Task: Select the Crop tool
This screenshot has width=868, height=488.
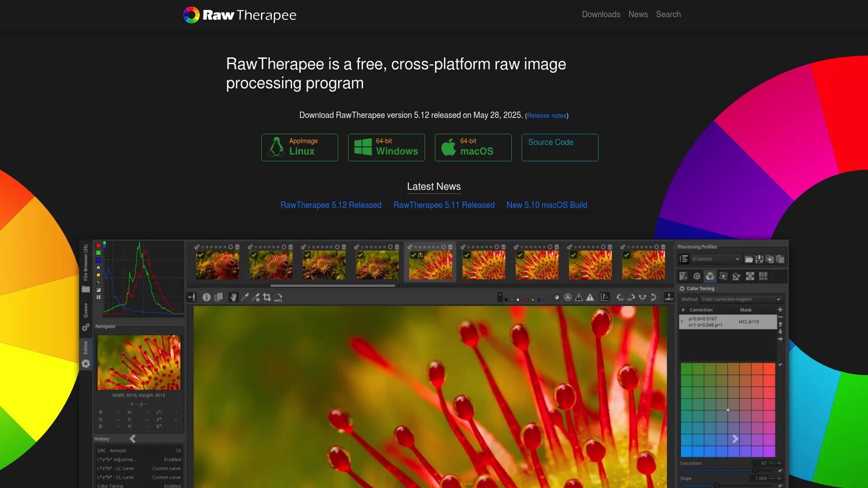Action: pyautogui.click(x=267, y=297)
